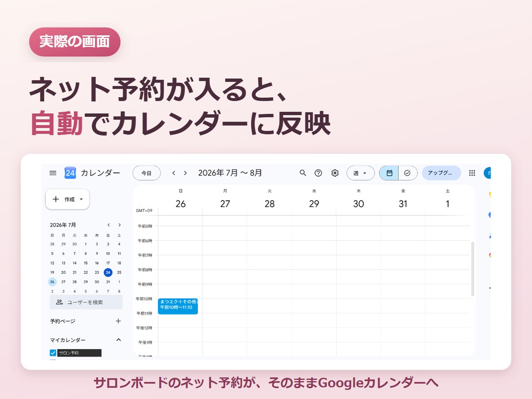Click the plus icon on 作成 button

pyautogui.click(x=56, y=199)
